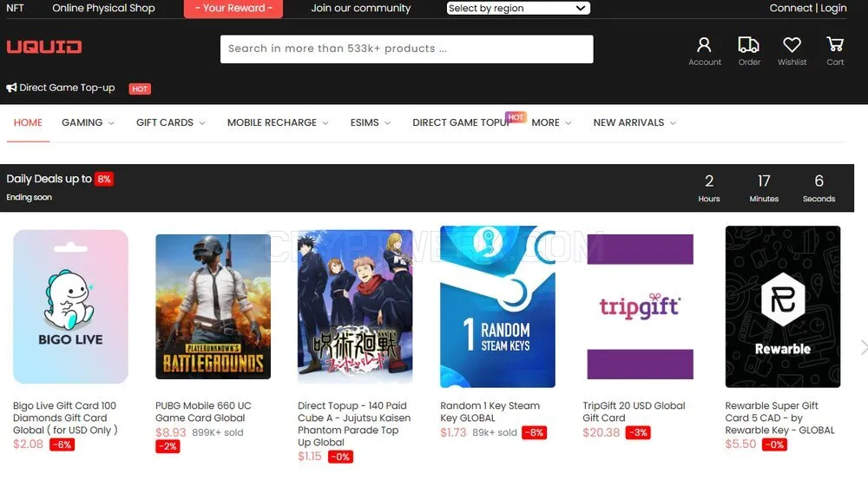Viewport: 868px width, 493px height.
Task: Open the Order truck icon
Action: (748, 45)
